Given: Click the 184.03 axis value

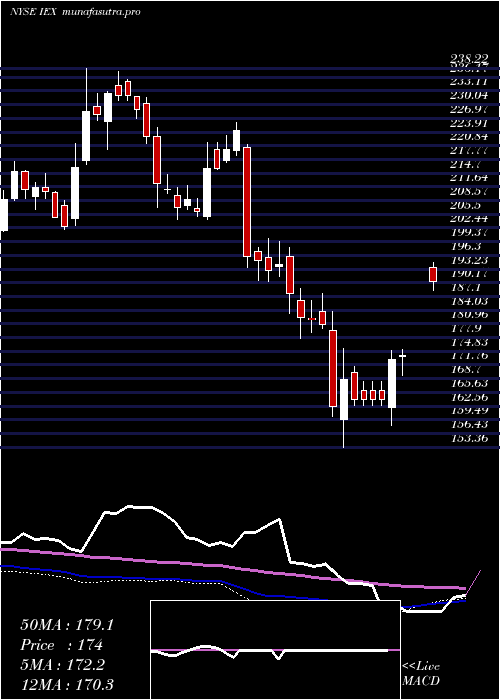Looking at the screenshot, I should [469, 301].
